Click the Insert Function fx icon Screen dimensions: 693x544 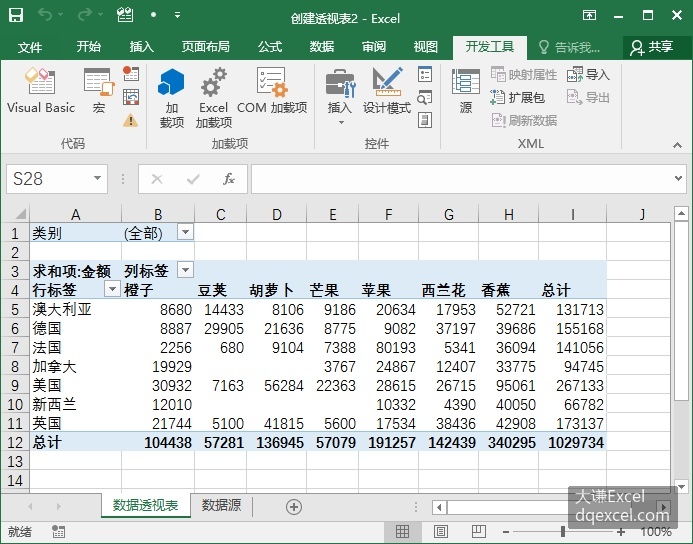click(x=229, y=179)
